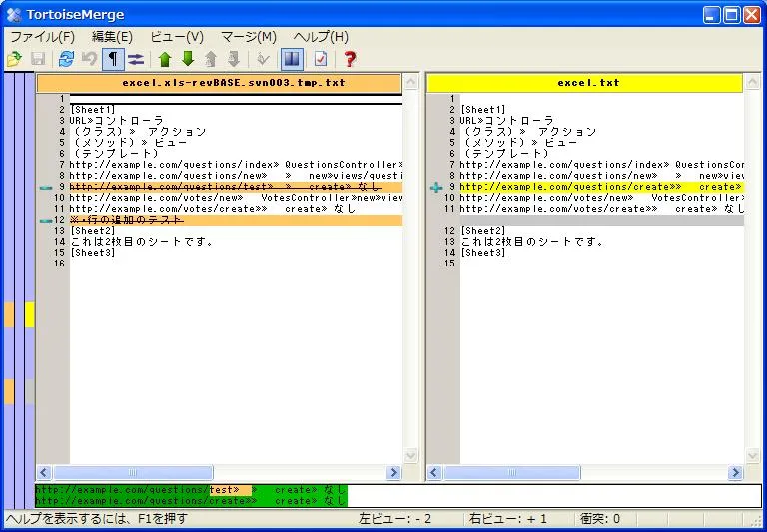Click status bar 衝突: 0
The width and height of the screenshot is (767, 532).
(600, 519)
